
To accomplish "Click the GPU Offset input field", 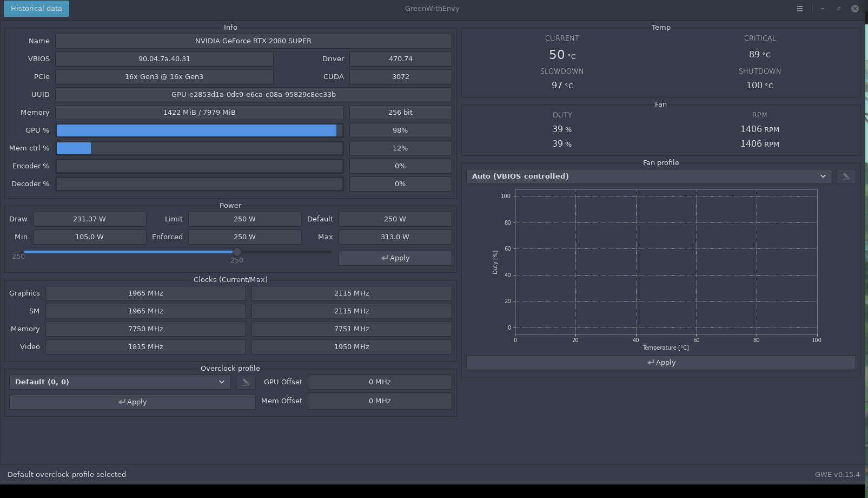I will coord(379,382).
